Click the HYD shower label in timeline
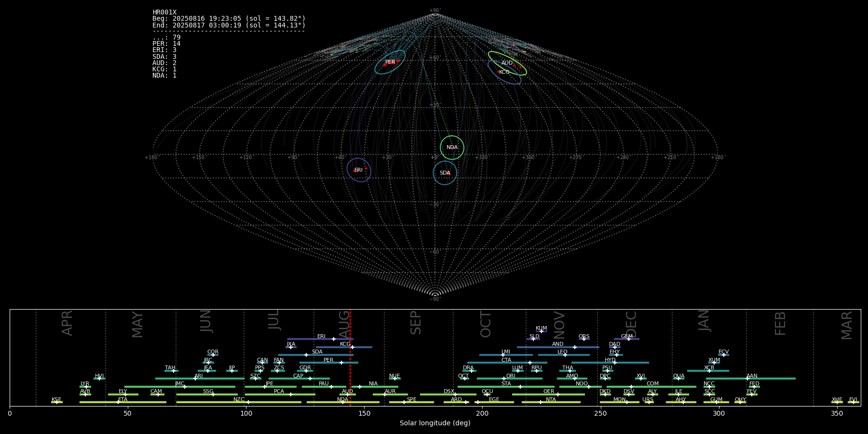 (610, 360)
